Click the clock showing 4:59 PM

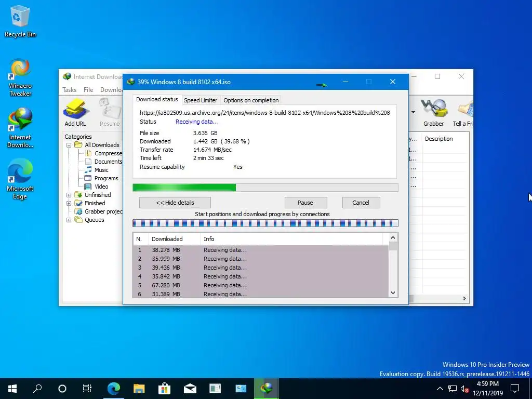click(487, 384)
